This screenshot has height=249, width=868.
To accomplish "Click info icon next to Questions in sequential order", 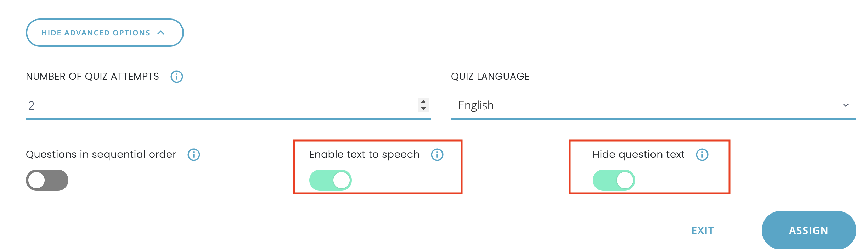I will click(193, 155).
